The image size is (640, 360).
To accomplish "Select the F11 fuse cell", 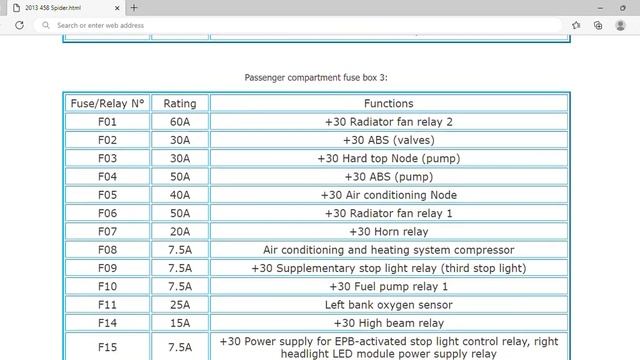I will pyautogui.click(x=107, y=305).
